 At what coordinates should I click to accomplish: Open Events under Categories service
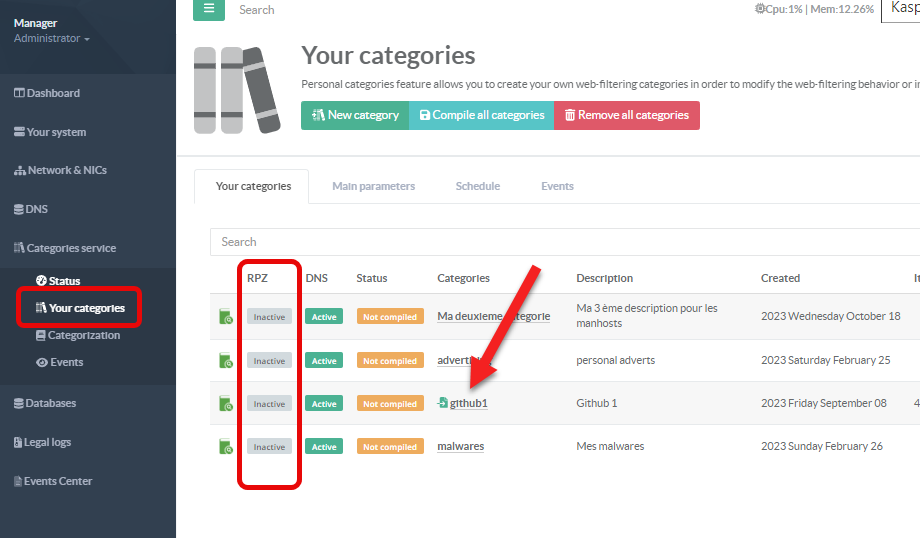(x=66, y=362)
